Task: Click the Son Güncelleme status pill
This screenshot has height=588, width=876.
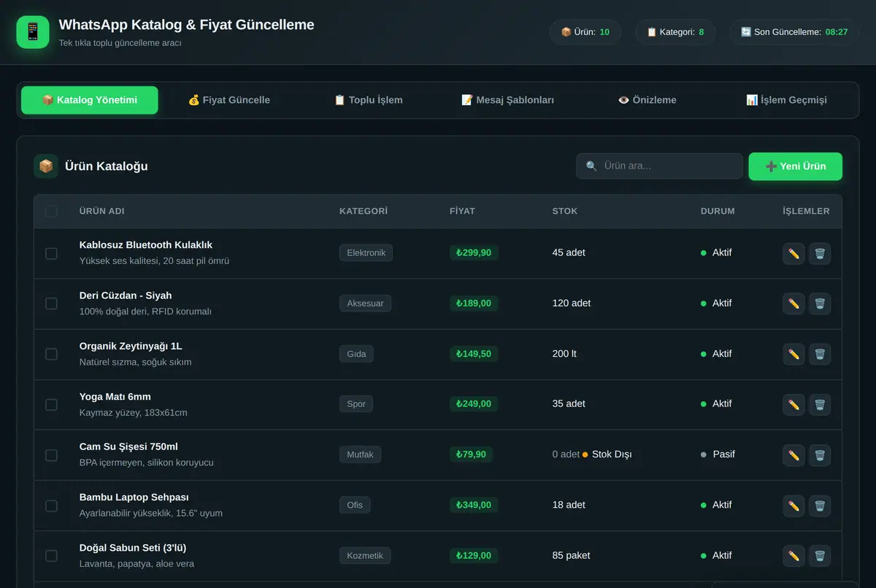Action: (794, 32)
